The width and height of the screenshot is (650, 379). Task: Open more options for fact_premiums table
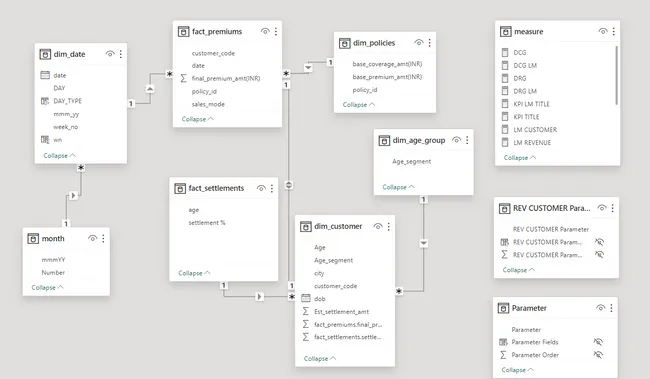coord(276,32)
